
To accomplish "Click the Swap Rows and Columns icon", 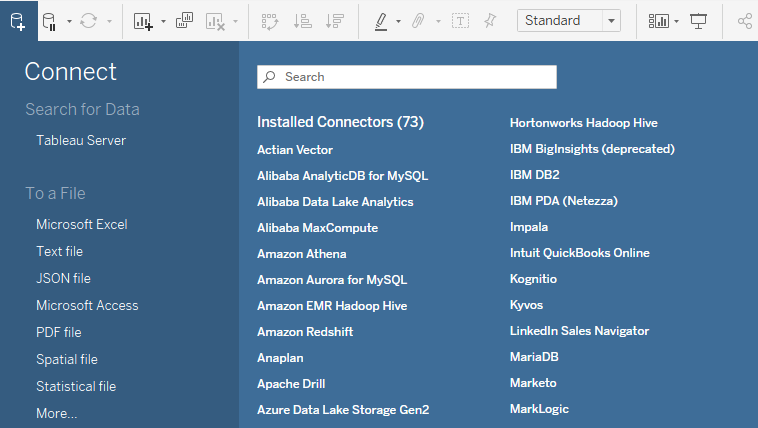I will click(270, 21).
